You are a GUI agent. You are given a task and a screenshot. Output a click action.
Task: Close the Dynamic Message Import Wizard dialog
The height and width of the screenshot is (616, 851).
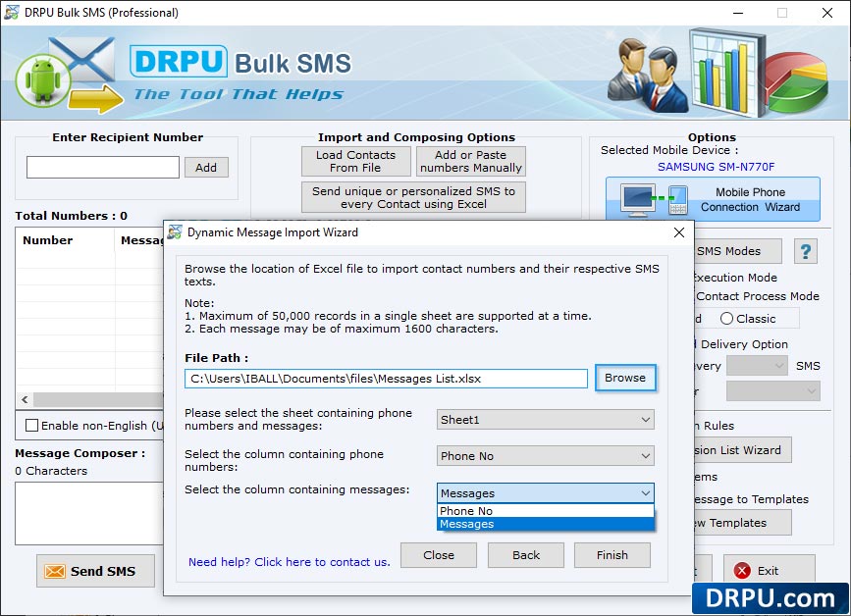click(679, 232)
